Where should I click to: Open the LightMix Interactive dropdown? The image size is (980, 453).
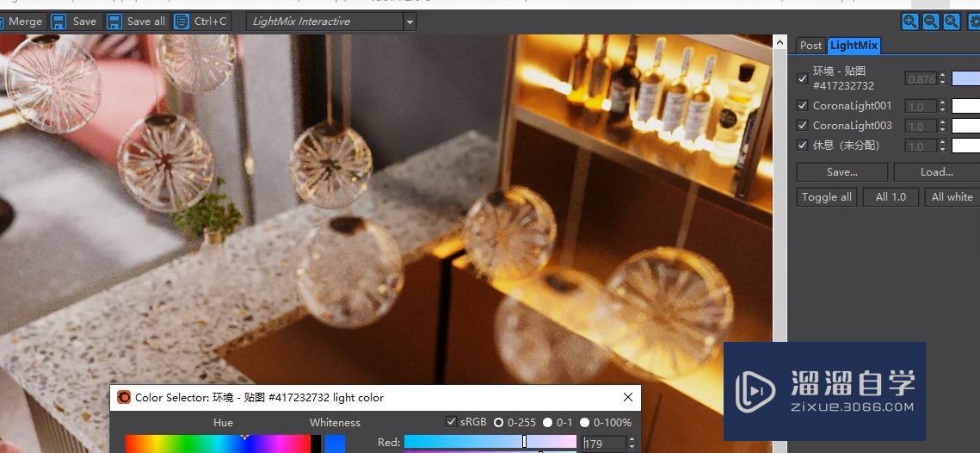point(331,22)
